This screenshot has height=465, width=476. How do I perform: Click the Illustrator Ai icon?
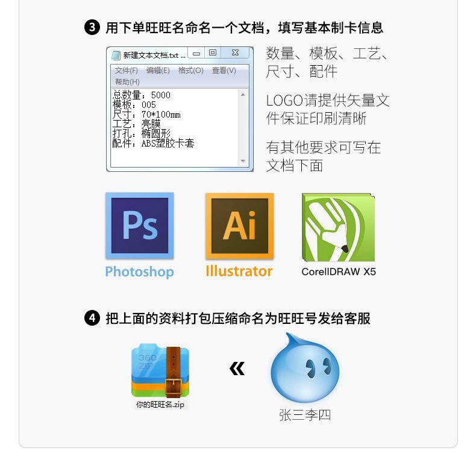[x=240, y=226]
